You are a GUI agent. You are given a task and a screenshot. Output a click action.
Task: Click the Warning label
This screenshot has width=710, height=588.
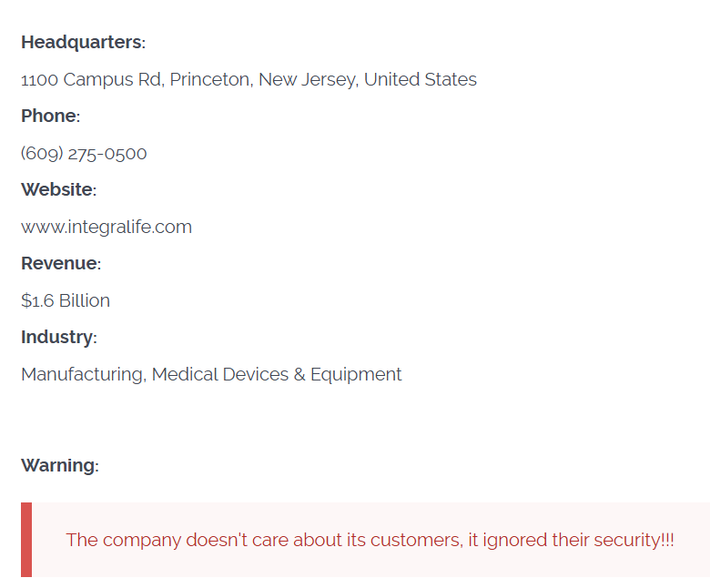coord(58,466)
